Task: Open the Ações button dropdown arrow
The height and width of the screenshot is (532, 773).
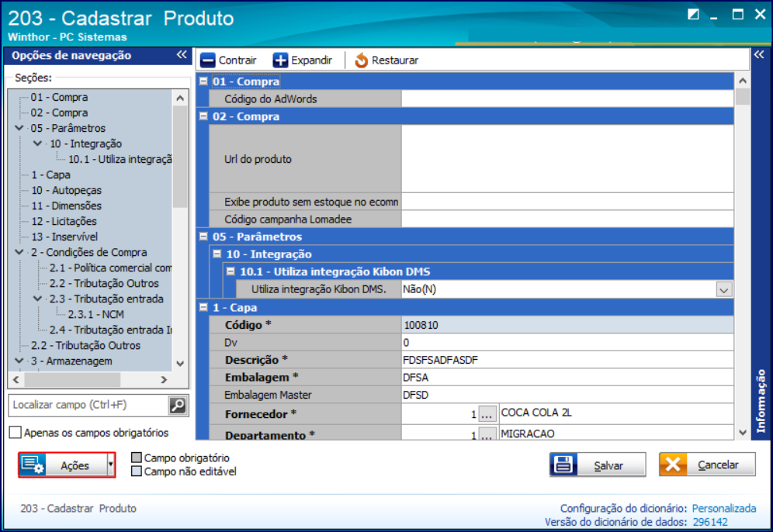Action: [111, 465]
